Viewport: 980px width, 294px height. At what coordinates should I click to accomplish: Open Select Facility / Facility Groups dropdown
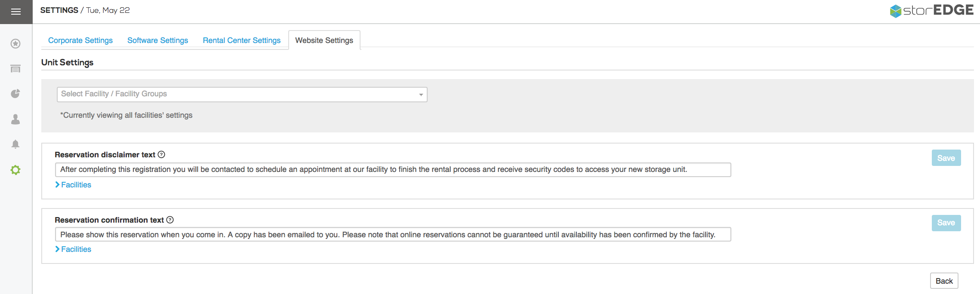(x=242, y=95)
